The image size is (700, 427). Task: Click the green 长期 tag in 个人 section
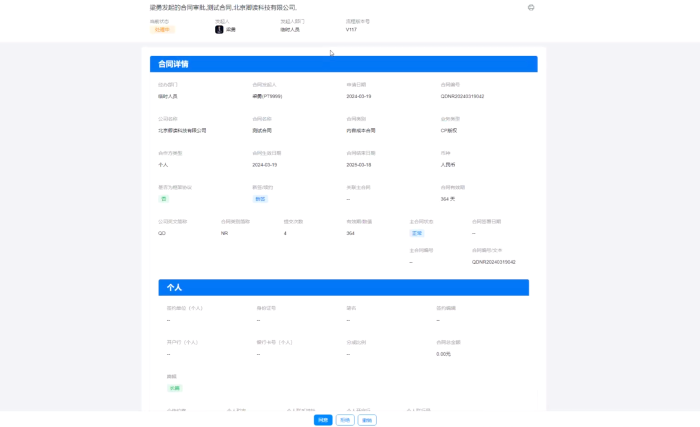click(x=174, y=387)
